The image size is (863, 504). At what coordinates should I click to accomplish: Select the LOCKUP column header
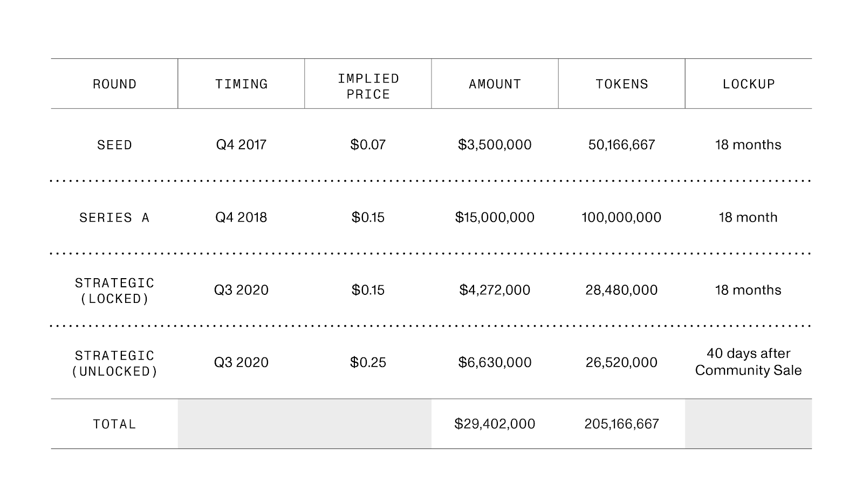click(x=749, y=84)
